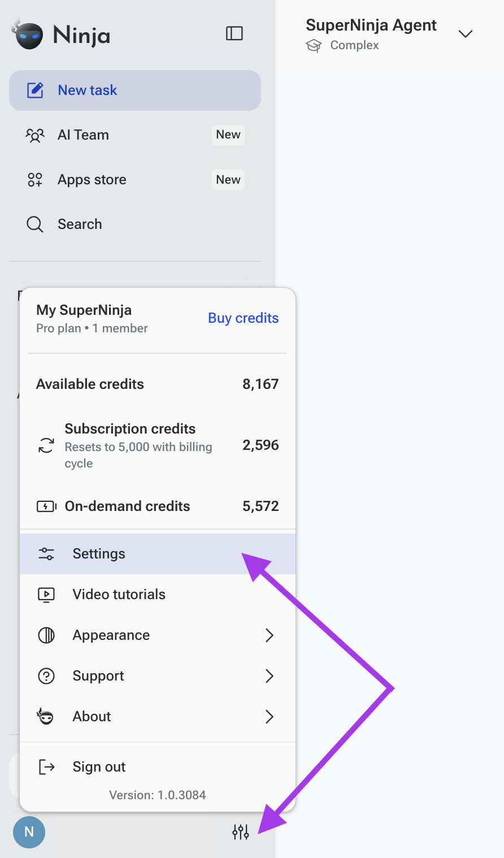This screenshot has height=858, width=504.
Task: Click the About ninja face icon
Action: 45,716
